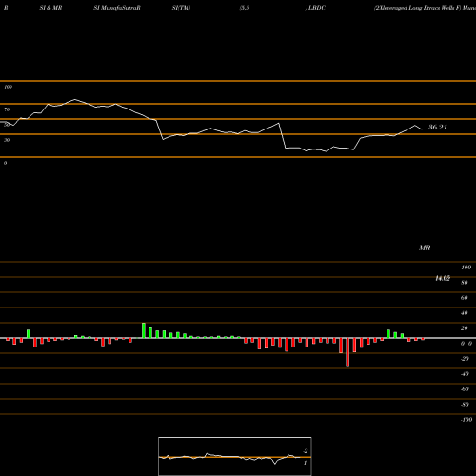476x476 pixels.
Task: Click the RSI left axis label 70
Action: pyautogui.click(x=7, y=109)
